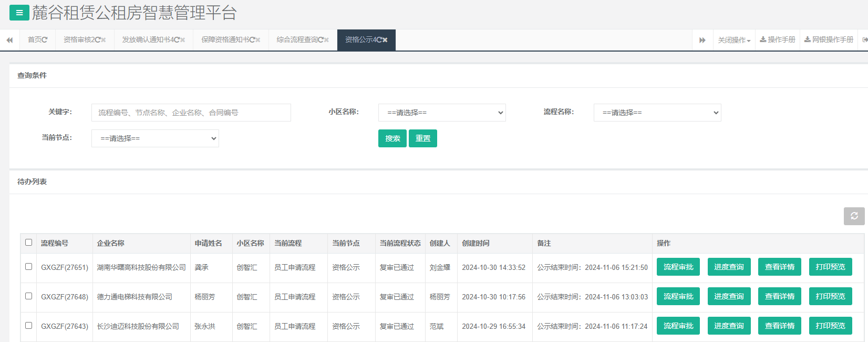The height and width of the screenshot is (342, 868).
Task: Click 流程审批 for 湖南华曙高科技 row
Action: 678,267
